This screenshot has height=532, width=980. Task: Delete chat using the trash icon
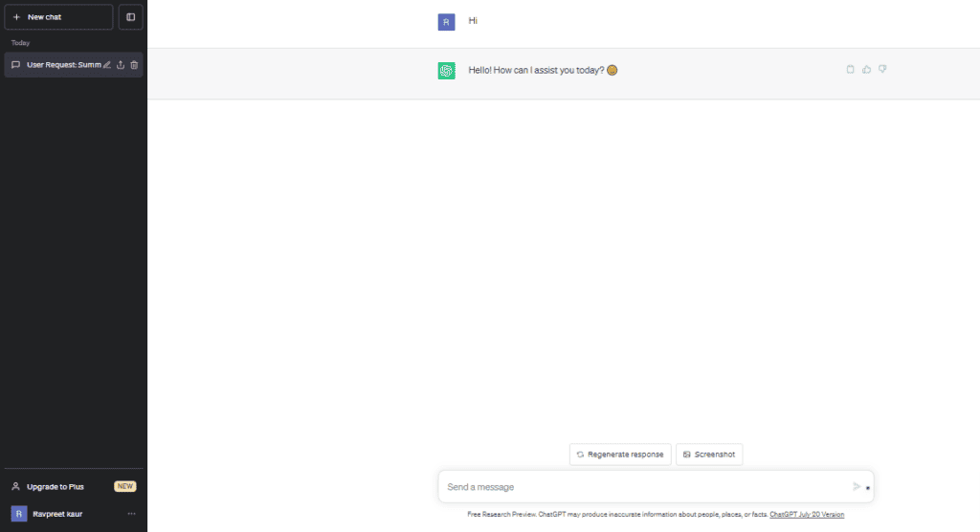pyautogui.click(x=134, y=65)
